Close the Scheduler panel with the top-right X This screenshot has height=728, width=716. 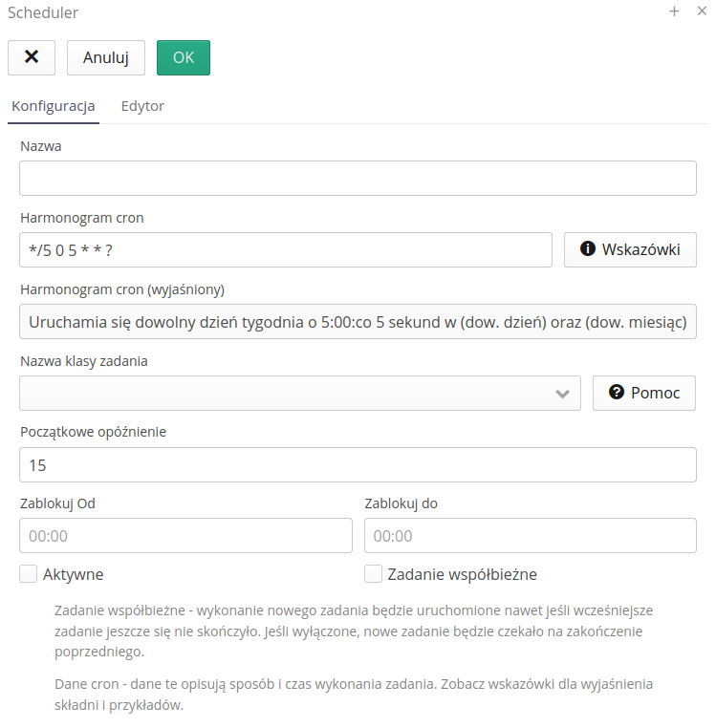point(701,12)
